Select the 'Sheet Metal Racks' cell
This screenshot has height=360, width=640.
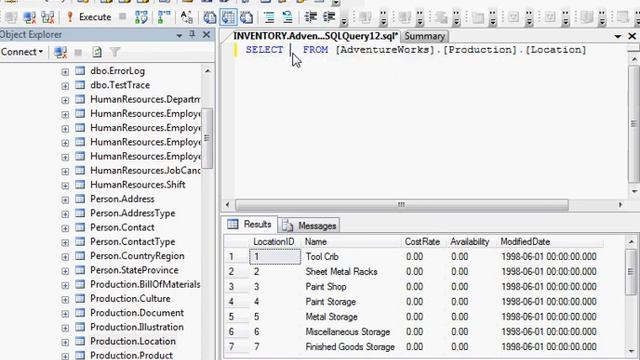(351, 271)
